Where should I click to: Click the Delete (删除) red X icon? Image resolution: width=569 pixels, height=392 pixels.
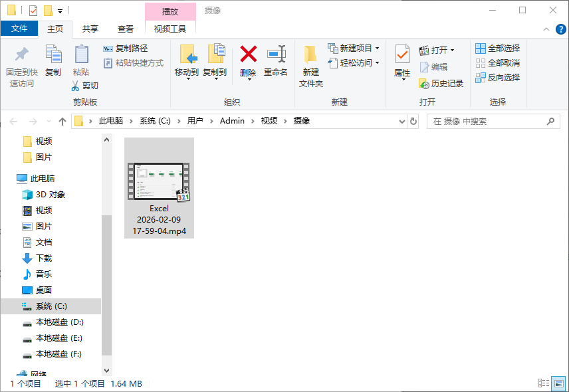coord(248,54)
